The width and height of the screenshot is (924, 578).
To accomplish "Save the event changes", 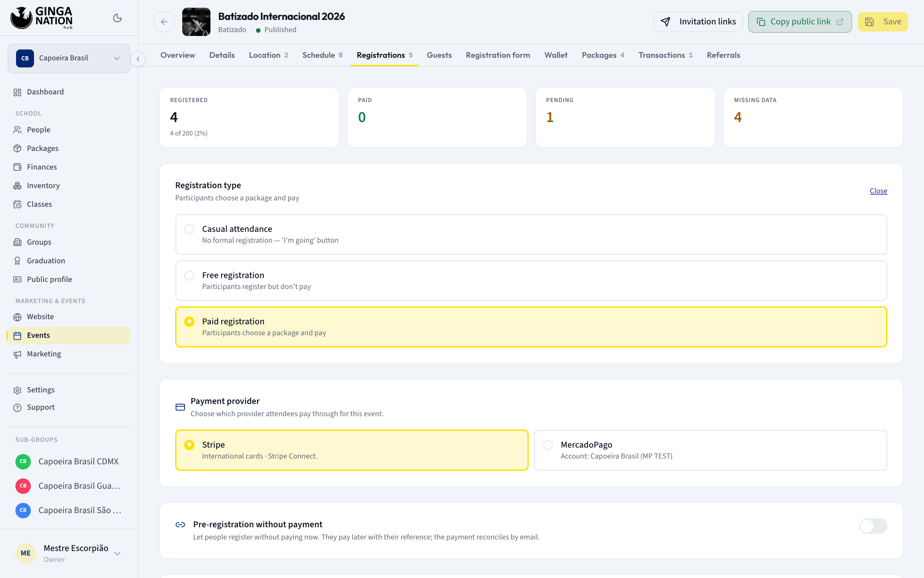I will coord(882,22).
